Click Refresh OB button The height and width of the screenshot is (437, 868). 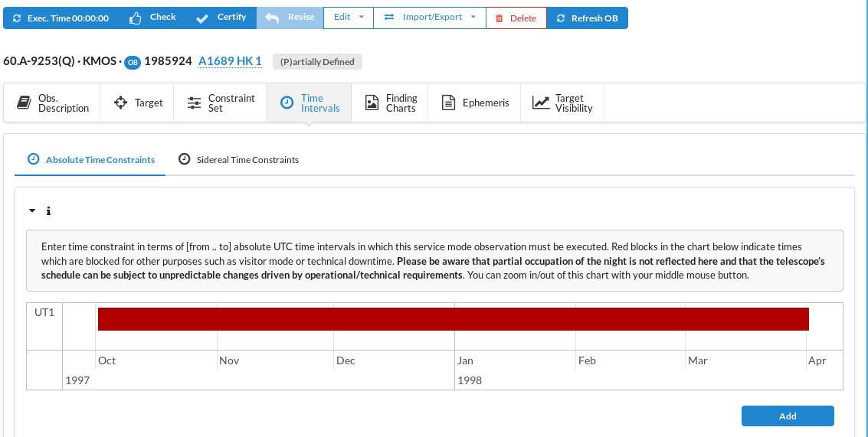(587, 18)
